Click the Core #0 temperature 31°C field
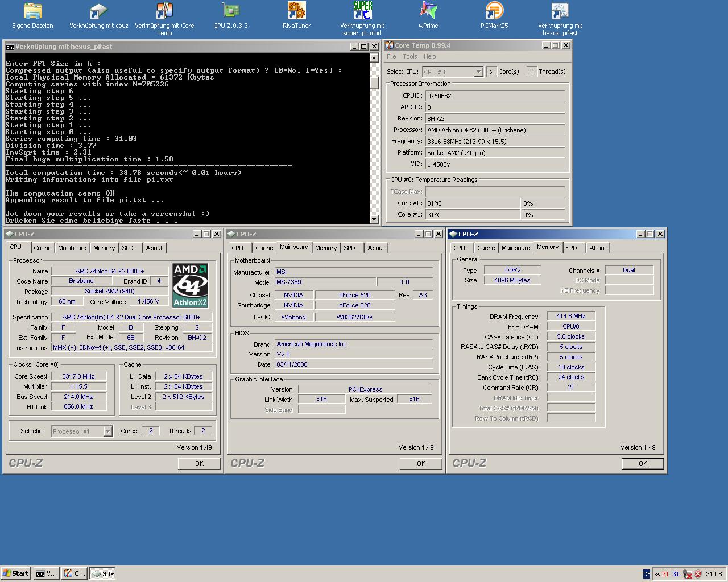728x582 pixels. [x=473, y=203]
